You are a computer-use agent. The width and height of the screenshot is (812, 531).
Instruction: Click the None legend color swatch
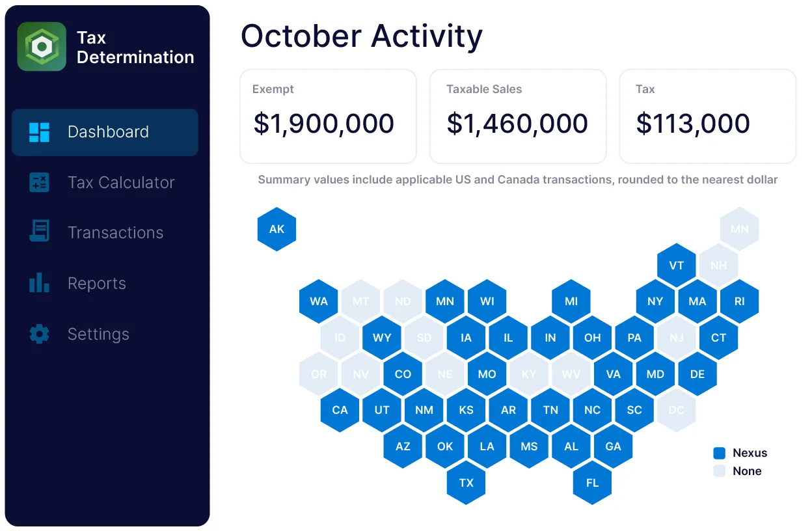[719, 471]
